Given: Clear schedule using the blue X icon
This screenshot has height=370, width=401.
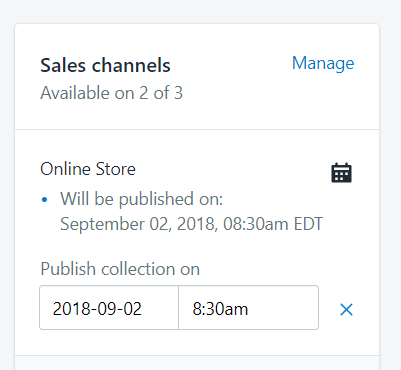Looking at the screenshot, I should [346, 310].
